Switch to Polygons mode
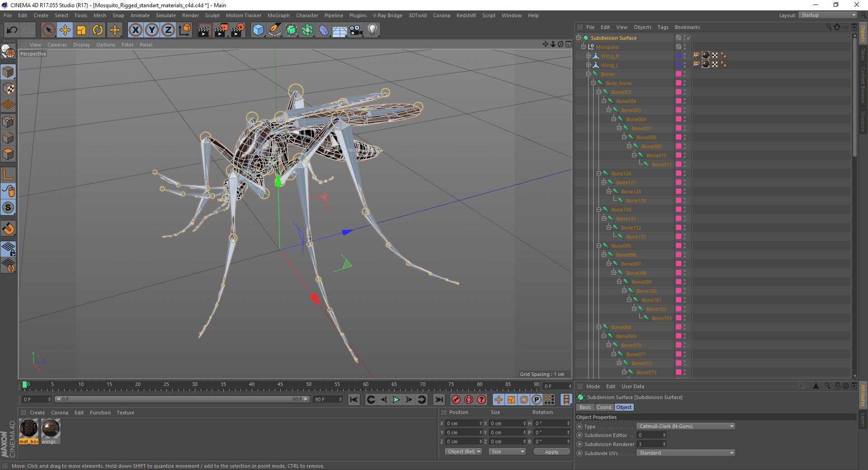Image resolution: width=868 pixels, height=470 pixels. [8, 154]
